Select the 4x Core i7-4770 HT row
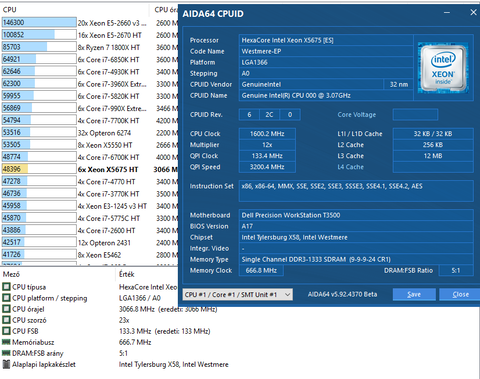 tap(90, 182)
